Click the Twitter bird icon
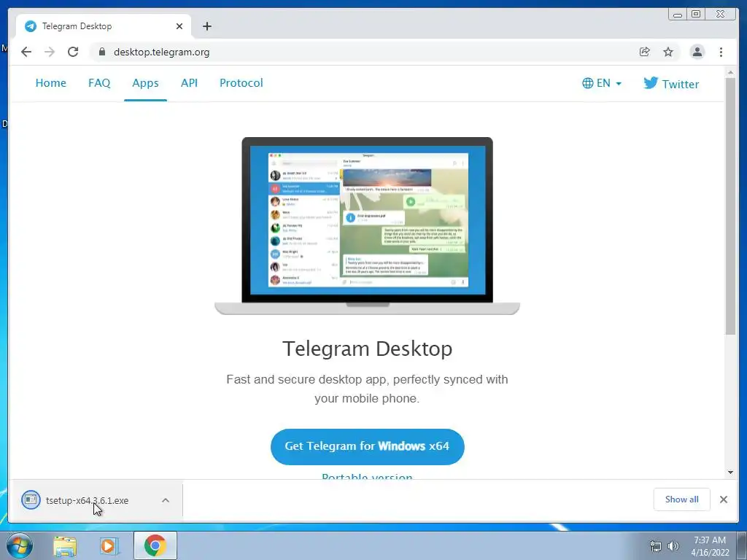747x560 pixels. click(651, 83)
